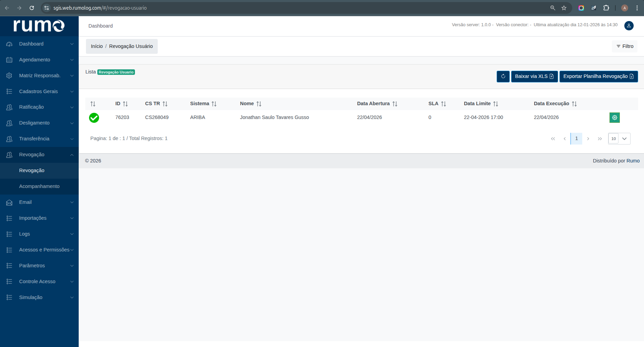Image resolution: width=644 pixels, height=347 pixels.
Task: Click the green check status icon for row 76203
Action: point(94,118)
